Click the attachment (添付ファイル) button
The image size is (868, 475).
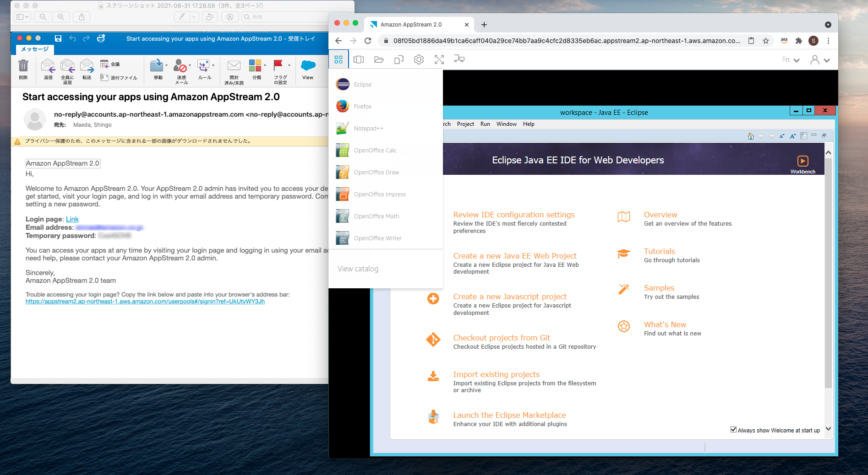tap(119, 78)
